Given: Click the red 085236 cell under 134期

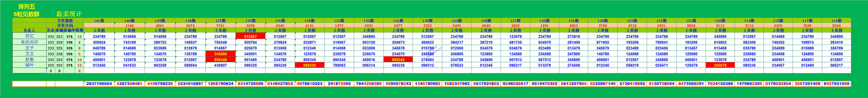Looking at the screenshot, I should pyautogui.click(x=309, y=65).
